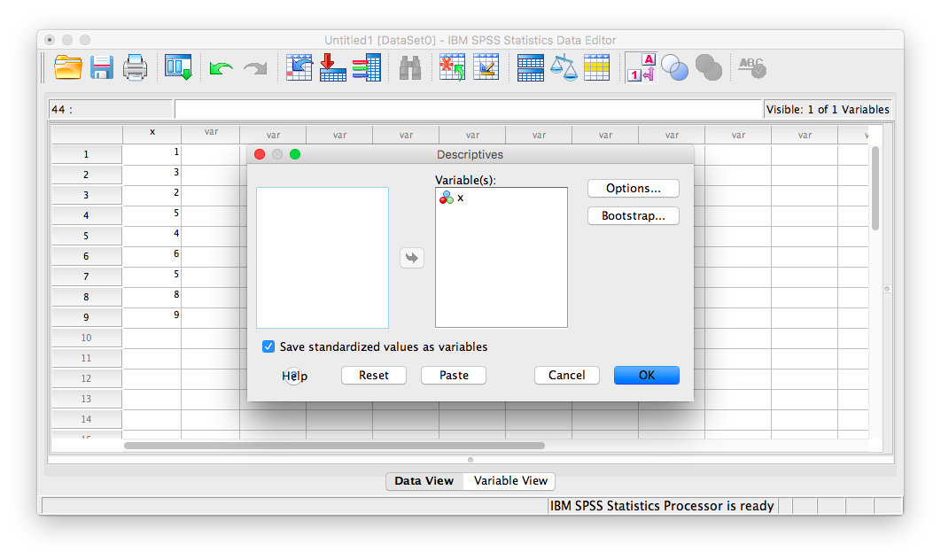Switch to the Variable View tab
Screen dimensions: 941x560
(510, 480)
